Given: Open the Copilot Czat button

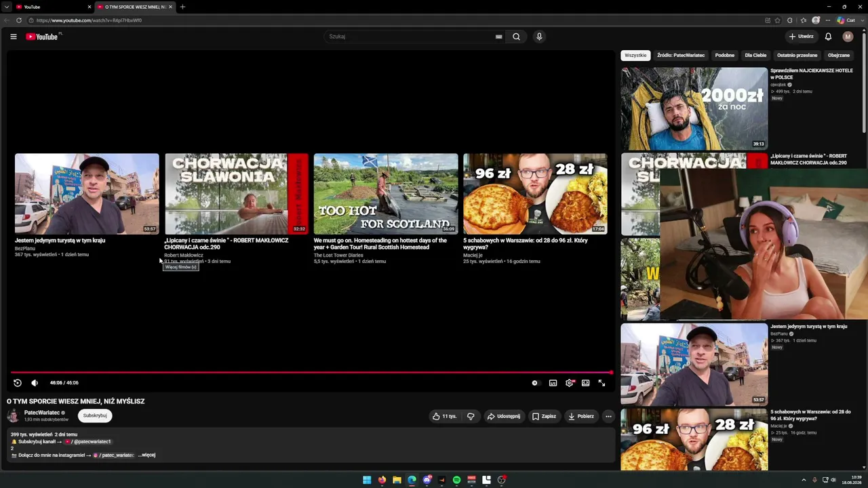Looking at the screenshot, I should (846, 20).
